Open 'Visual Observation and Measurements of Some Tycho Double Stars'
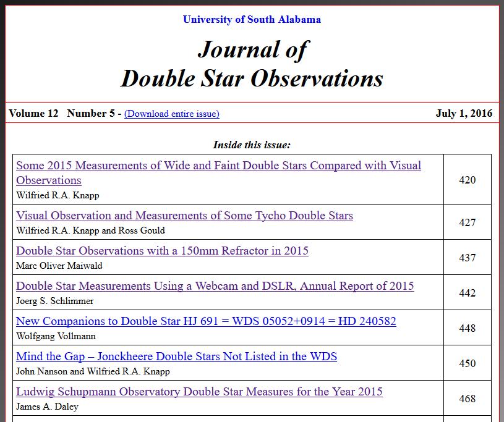Image resolution: width=504 pixels, height=422 pixels. 184,216
